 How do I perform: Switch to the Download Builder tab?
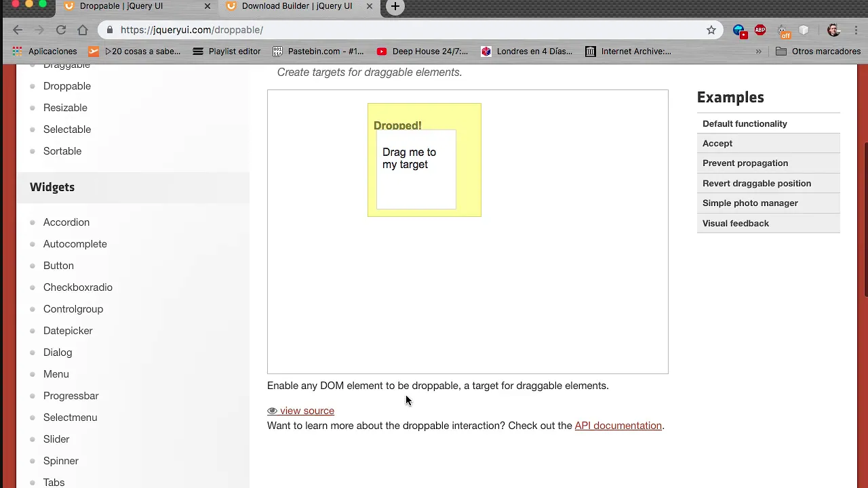(298, 7)
